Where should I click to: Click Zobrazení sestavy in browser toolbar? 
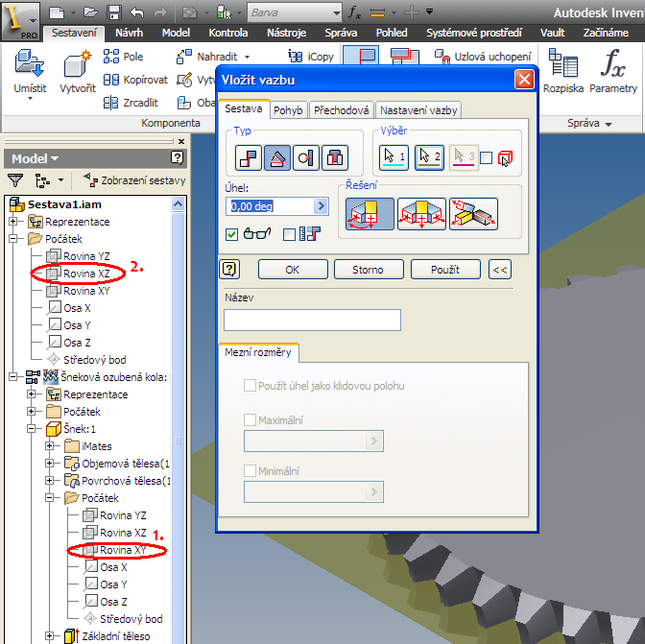click(x=134, y=180)
